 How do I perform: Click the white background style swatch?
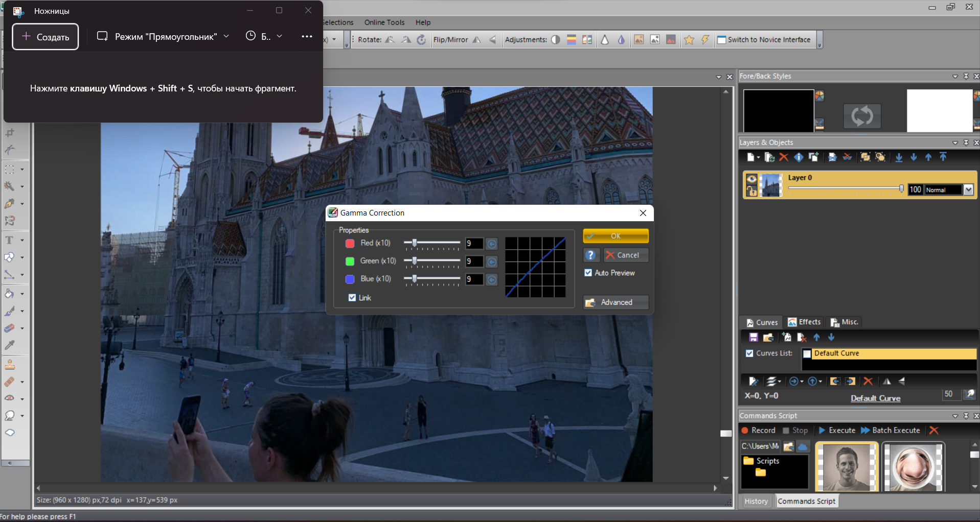940,111
